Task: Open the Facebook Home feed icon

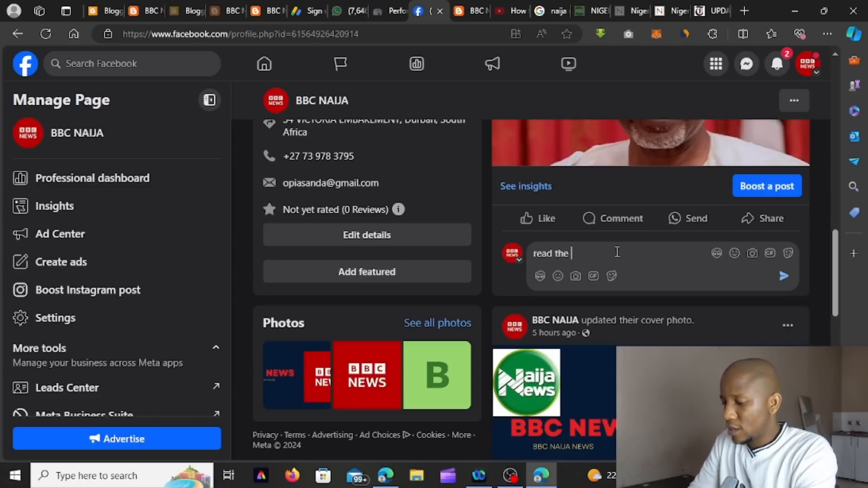Action: coord(264,64)
